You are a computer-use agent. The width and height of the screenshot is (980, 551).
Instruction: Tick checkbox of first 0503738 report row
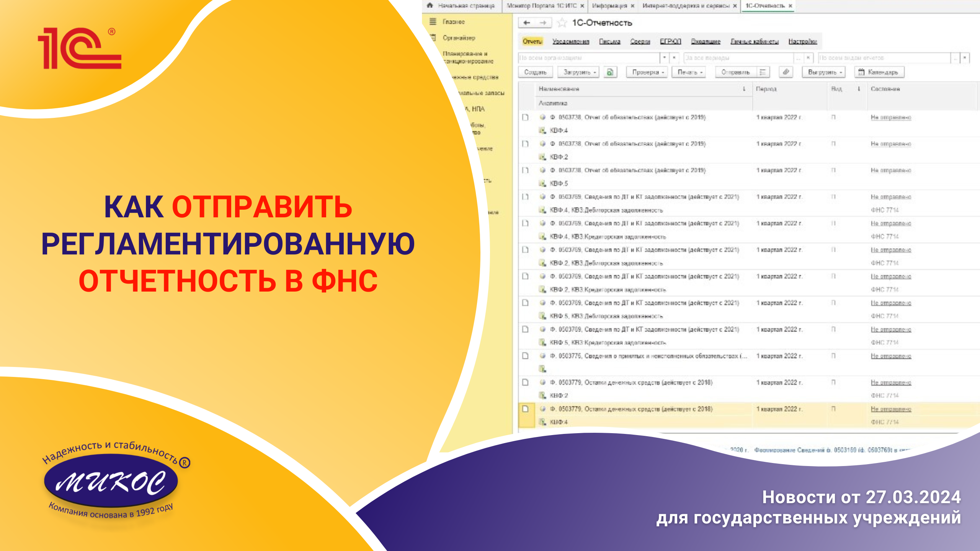tap(525, 117)
